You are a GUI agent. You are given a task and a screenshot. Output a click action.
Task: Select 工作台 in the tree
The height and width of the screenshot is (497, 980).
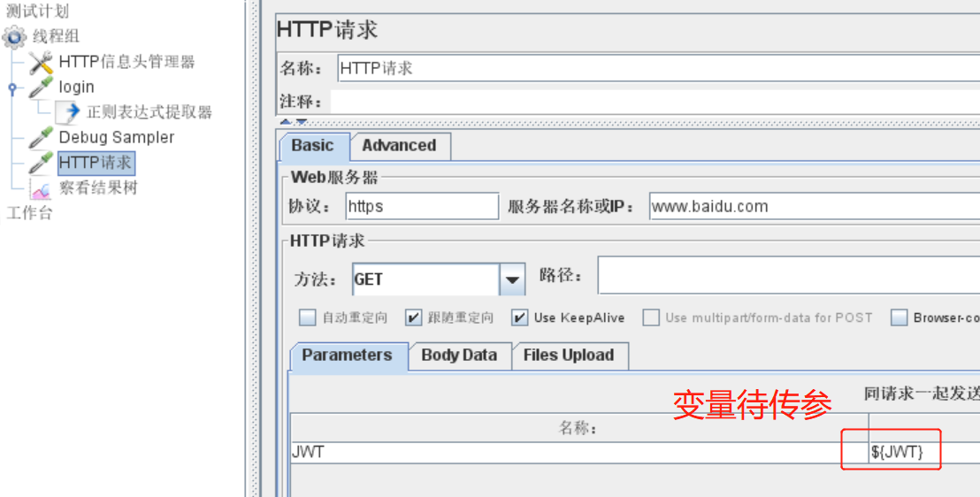coord(29,212)
